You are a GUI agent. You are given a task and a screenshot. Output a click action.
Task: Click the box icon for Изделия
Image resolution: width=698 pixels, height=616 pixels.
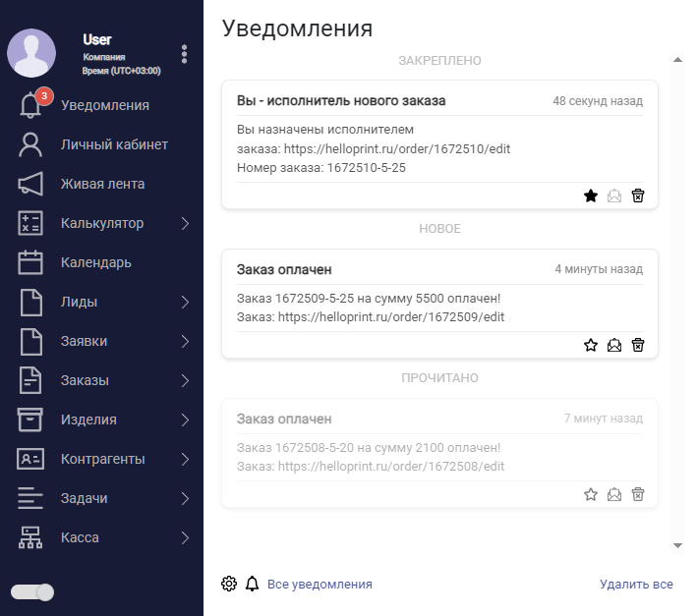click(30, 420)
